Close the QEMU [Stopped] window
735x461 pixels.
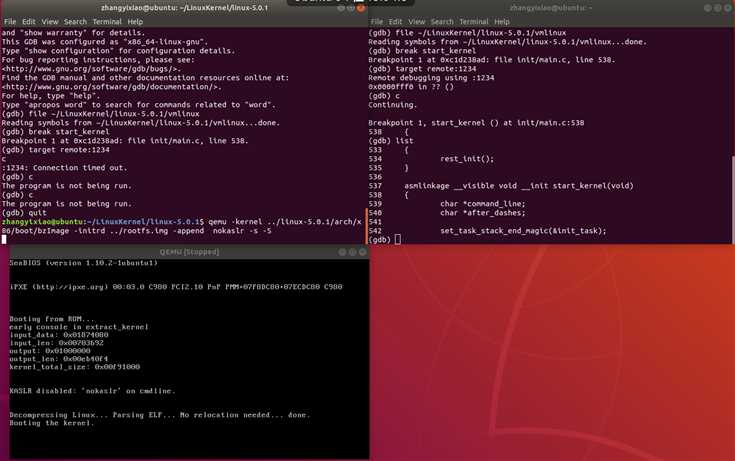point(362,252)
